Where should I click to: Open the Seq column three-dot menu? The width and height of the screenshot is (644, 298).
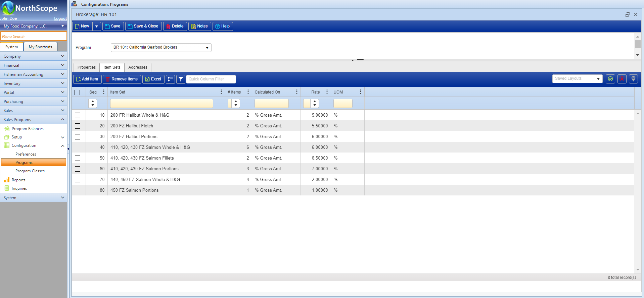click(104, 92)
